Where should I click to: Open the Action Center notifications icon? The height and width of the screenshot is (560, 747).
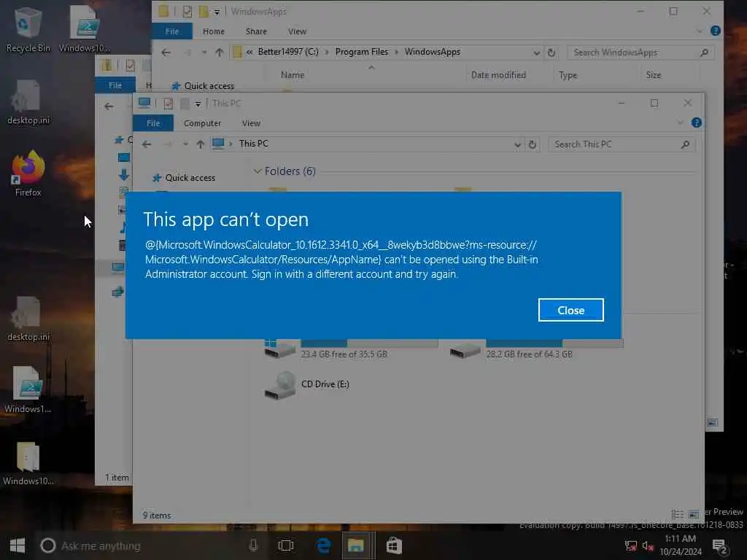click(719, 546)
